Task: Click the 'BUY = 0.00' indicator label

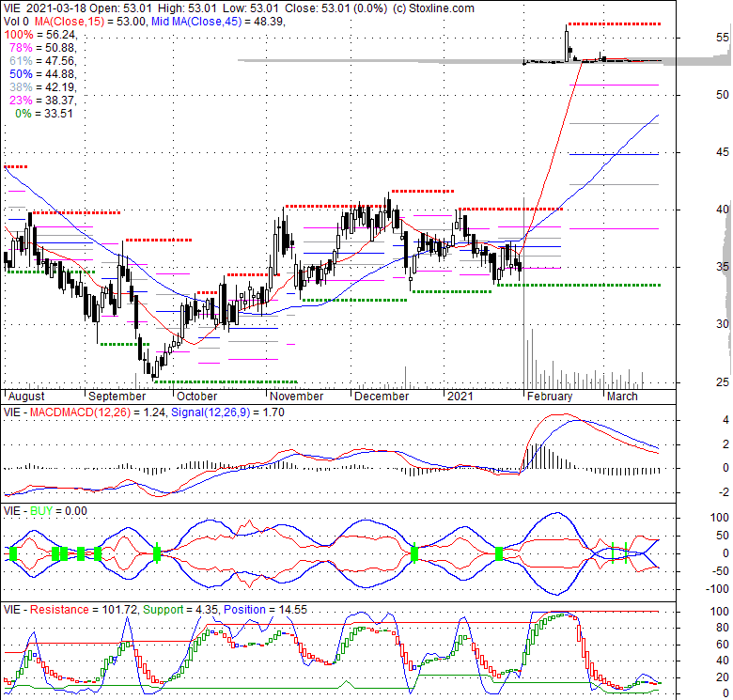Action: pyautogui.click(x=58, y=511)
